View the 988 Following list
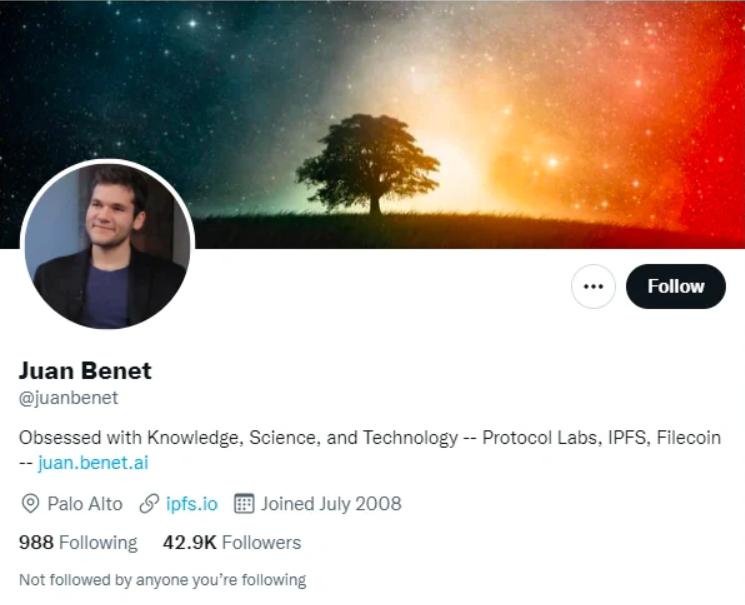The width and height of the screenshot is (745, 605). (x=78, y=543)
